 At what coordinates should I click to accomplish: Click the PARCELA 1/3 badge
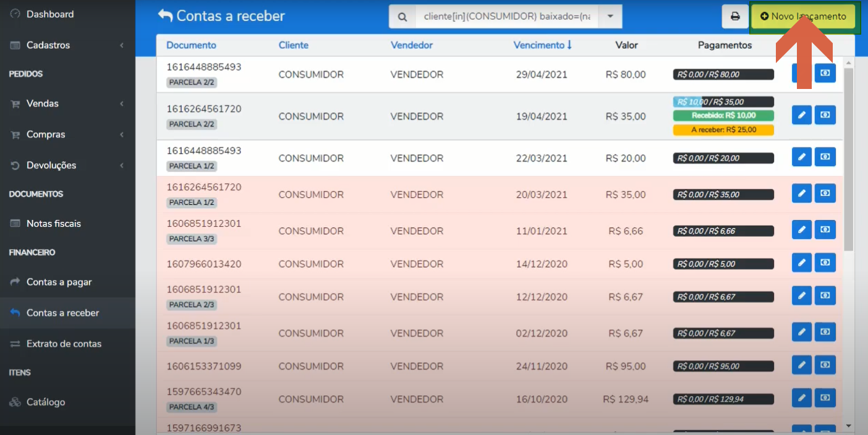click(192, 341)
